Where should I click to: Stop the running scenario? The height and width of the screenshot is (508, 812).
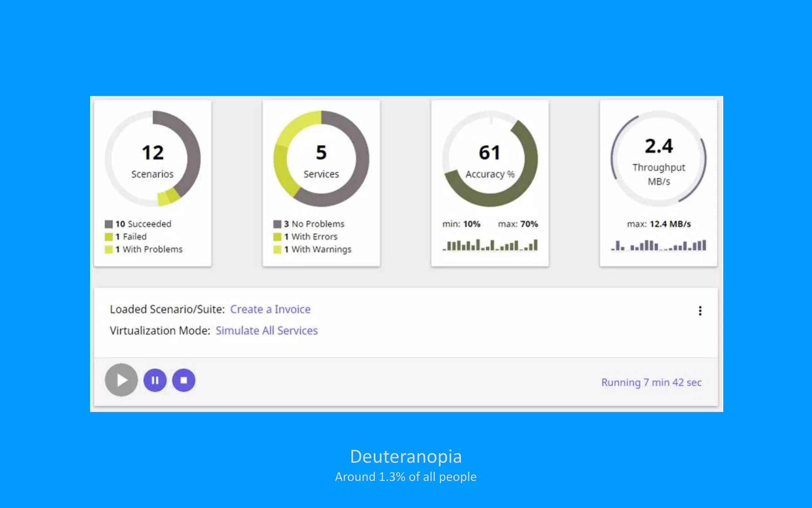coord(184,380)
